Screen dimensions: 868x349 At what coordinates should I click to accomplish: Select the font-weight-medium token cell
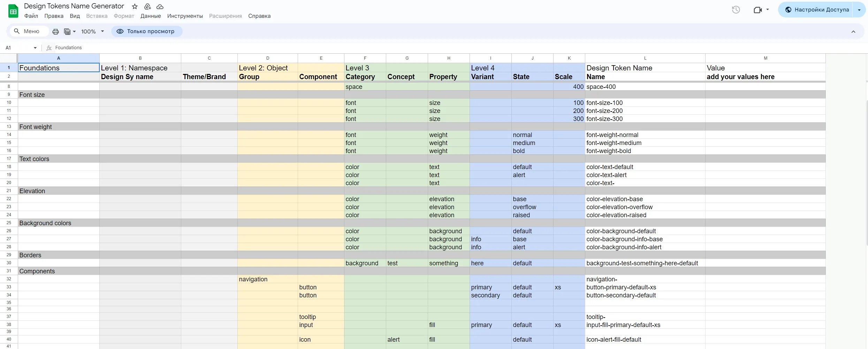(645, 143)
